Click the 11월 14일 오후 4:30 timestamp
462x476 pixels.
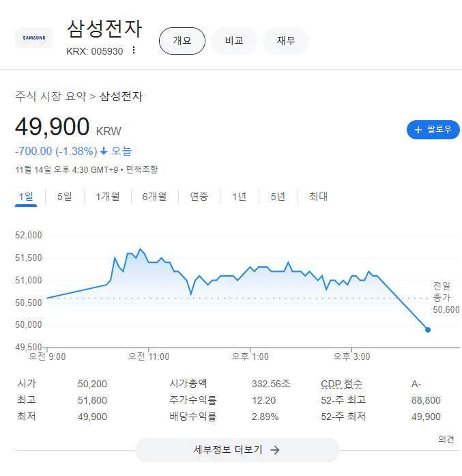(x=67, y=169)
